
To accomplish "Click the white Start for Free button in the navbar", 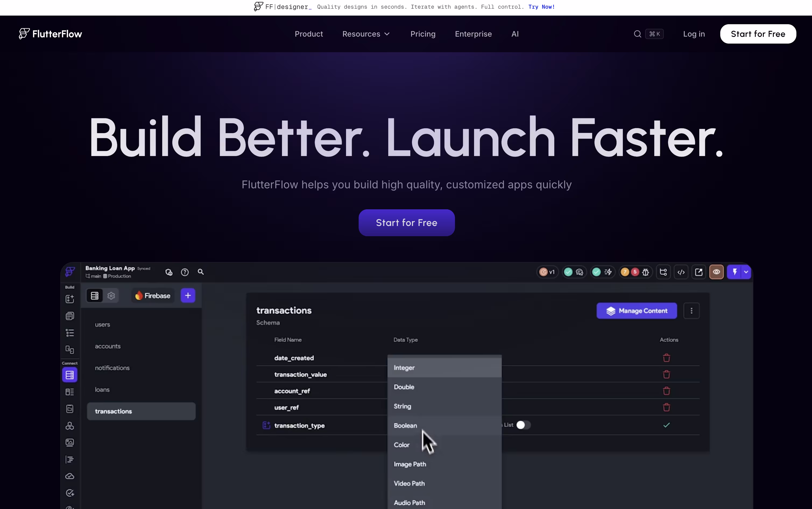I will 758,34.
